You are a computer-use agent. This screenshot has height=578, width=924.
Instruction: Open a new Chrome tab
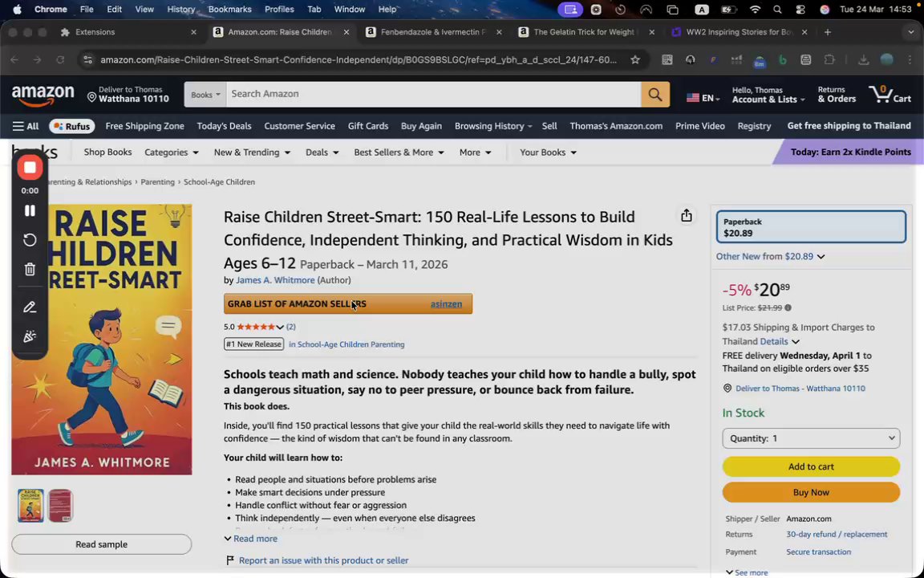(828, 32)
